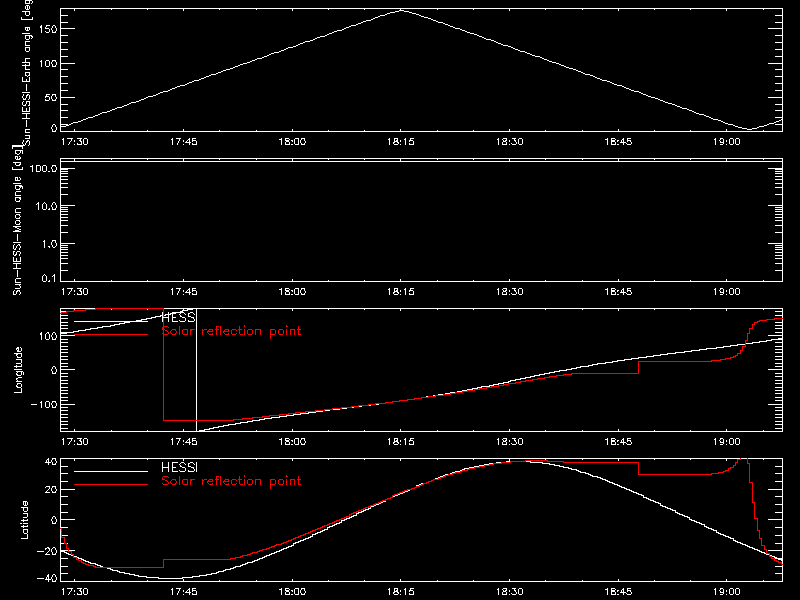This screenshot has height=600, width=800.
Task: Click 18:30 under the Latitude plot
Action: click(x=509, y=592)
